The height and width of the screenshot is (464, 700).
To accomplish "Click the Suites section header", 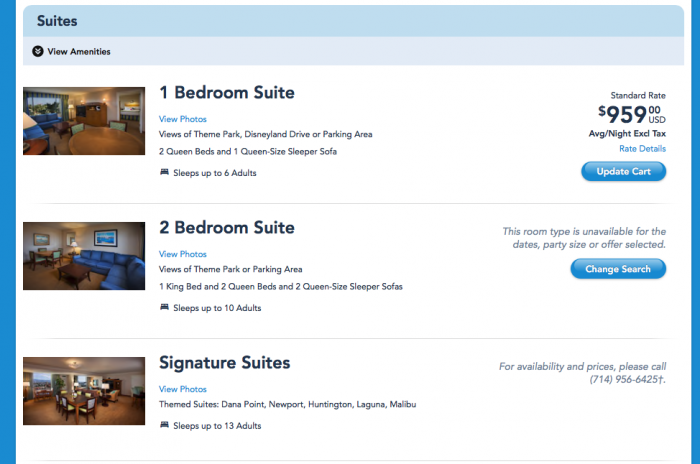I will 353,21.
